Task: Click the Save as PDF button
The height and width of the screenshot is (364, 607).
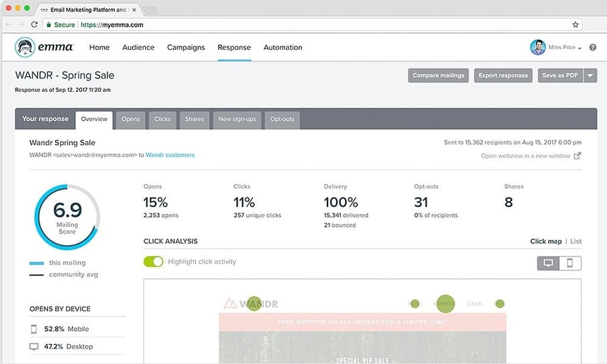Action: [560, 76]
